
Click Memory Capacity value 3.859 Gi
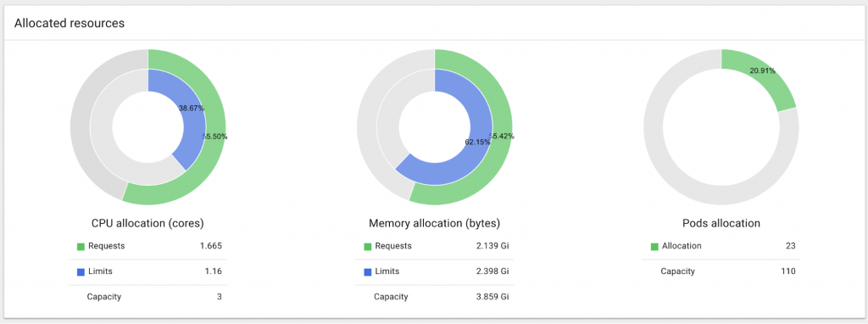coord(492,297)
